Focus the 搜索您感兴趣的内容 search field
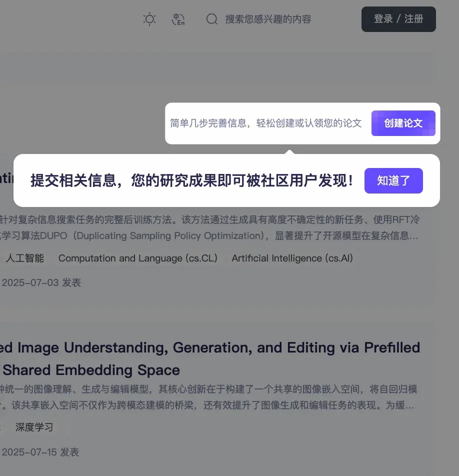459x476 pixels. (268, 19)
